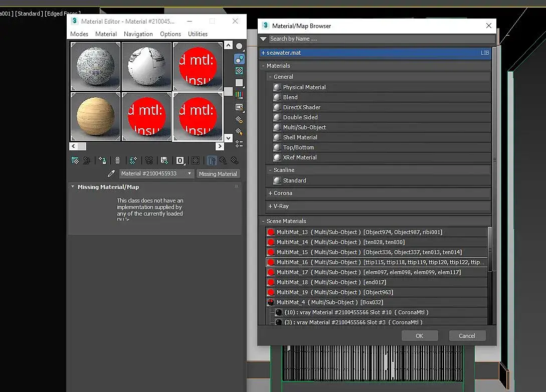This screenshot has height=392, width=546.
Task: Open the Navigation menu
Action: point(138,34)
